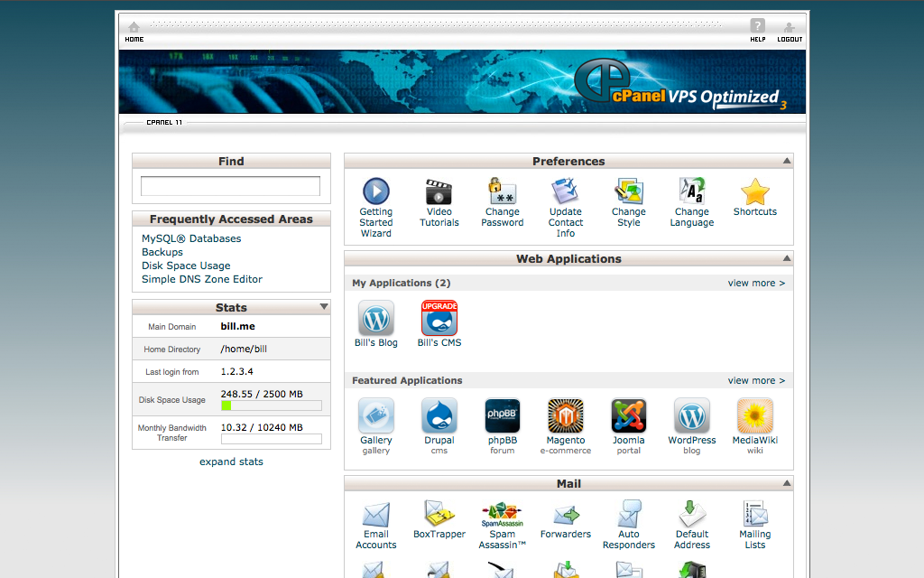Click the Find search box
The height and width of the screenshot is (578, 924).
coord(230,186)
